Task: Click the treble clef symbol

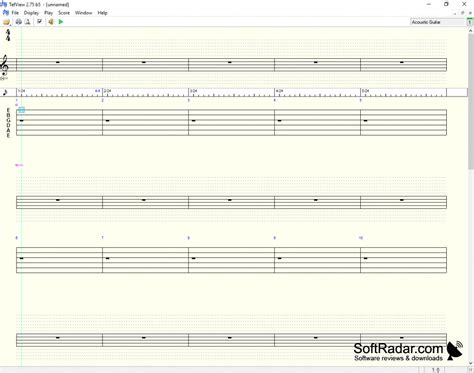Action: point(5,66)
